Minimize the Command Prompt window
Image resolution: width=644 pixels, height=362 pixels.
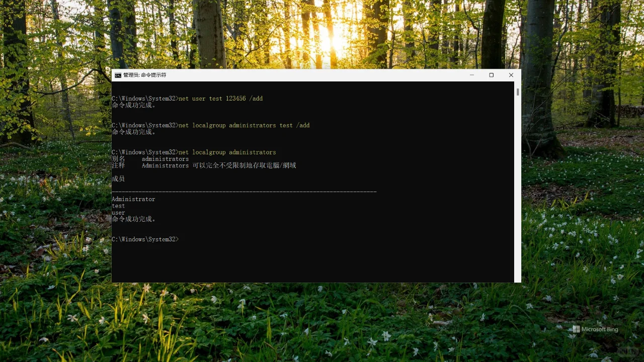472,75
